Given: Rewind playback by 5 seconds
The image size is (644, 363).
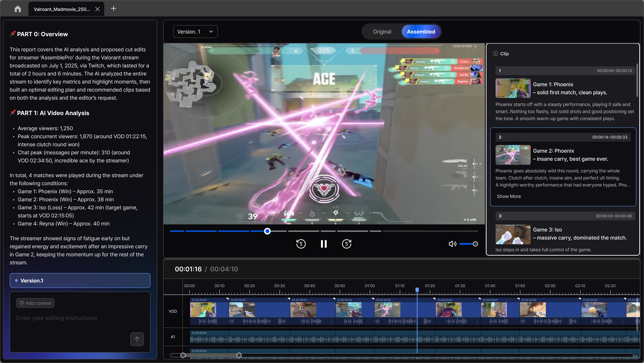Looking at the screenshot, I should 301,244.
